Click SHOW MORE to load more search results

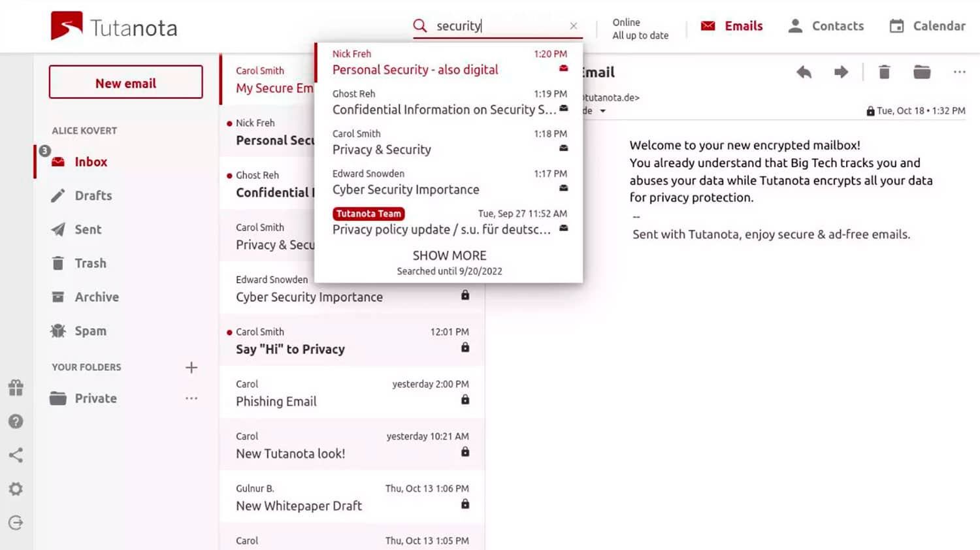click(449, 255)
